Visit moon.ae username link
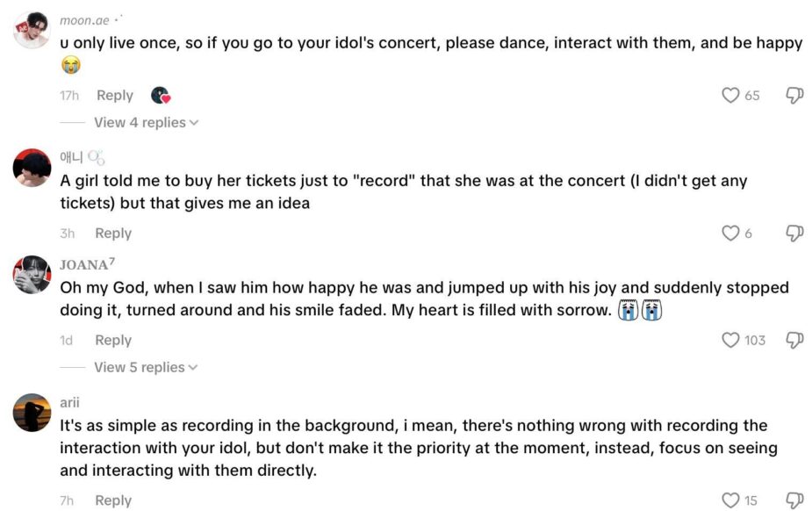The width and height of the screenshot is (812, 511). click(85, 20)
